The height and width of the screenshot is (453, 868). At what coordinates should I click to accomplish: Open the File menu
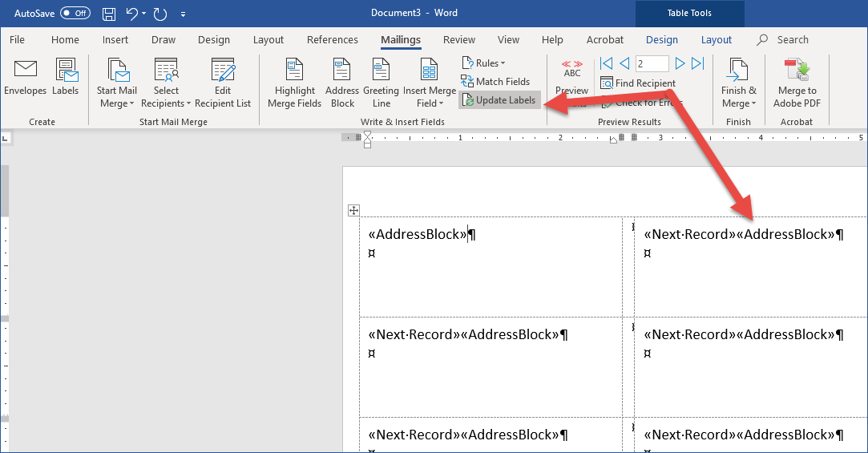(x=17, y=40)
